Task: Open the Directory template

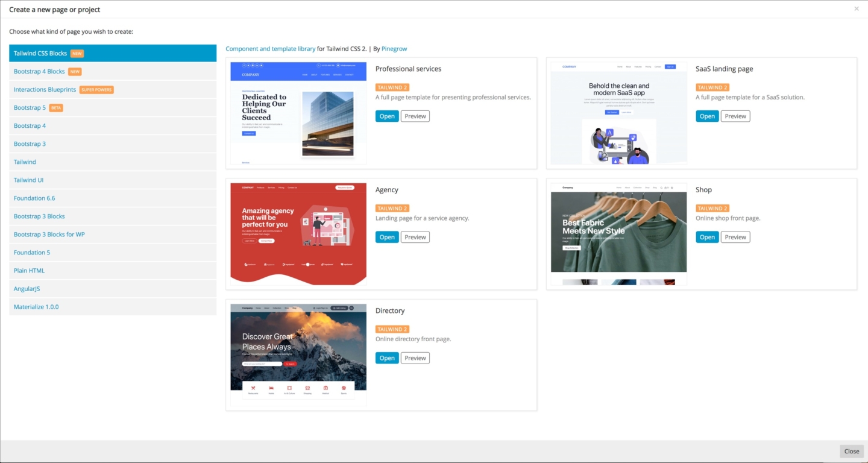Action: [x=387, y=357]
